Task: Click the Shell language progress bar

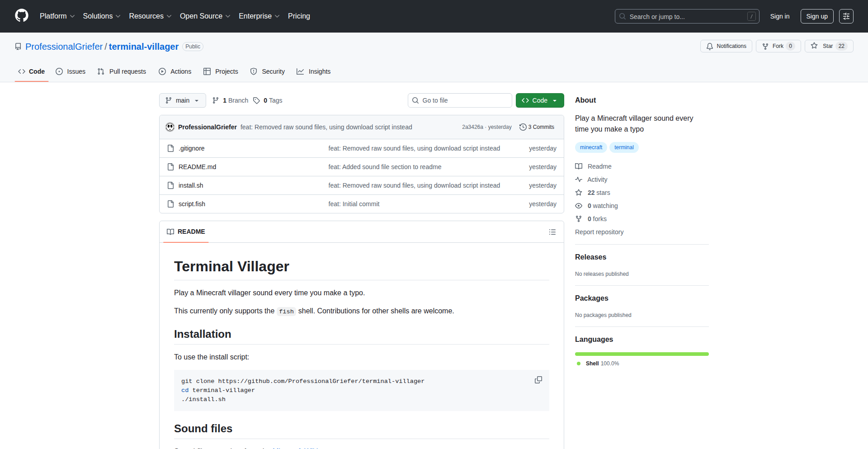Action: 642,354
